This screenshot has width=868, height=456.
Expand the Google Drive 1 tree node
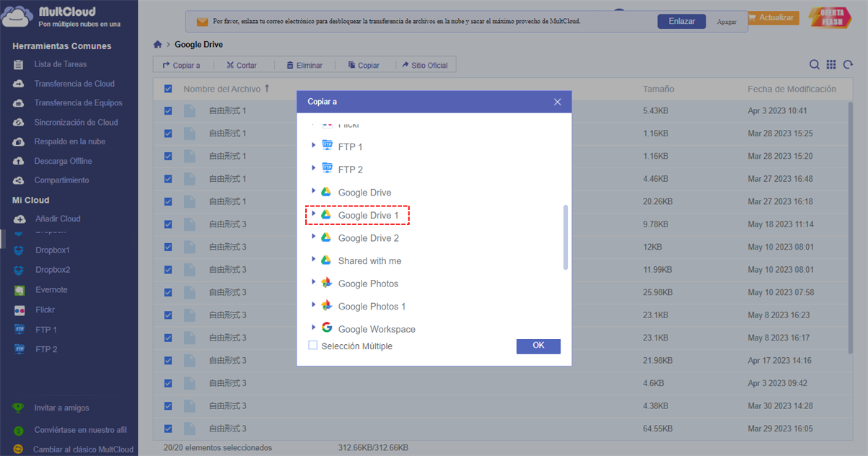tap(314, 214)
